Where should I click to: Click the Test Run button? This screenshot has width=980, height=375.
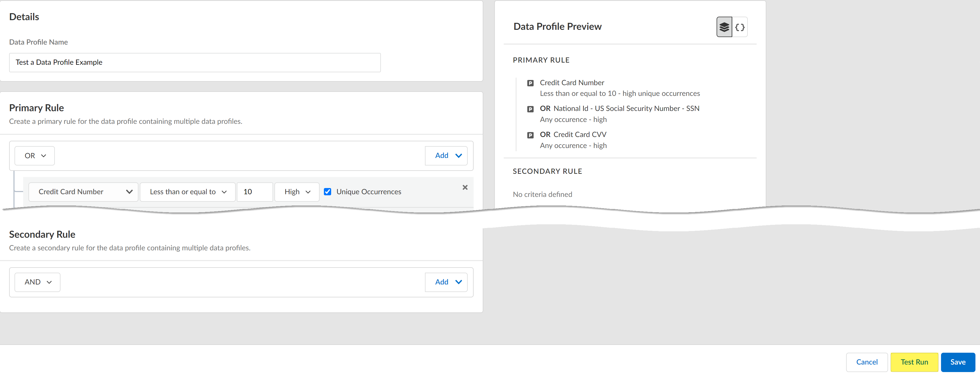[914, 362]
